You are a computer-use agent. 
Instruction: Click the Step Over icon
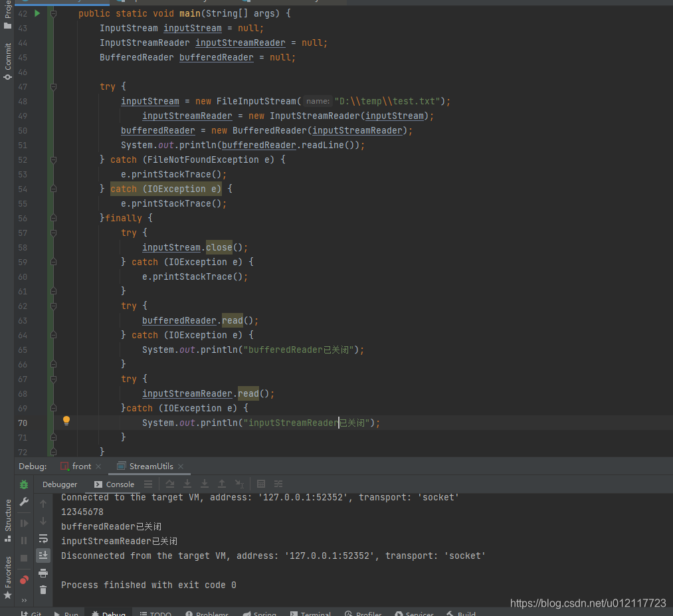click(x=170, y=484)
